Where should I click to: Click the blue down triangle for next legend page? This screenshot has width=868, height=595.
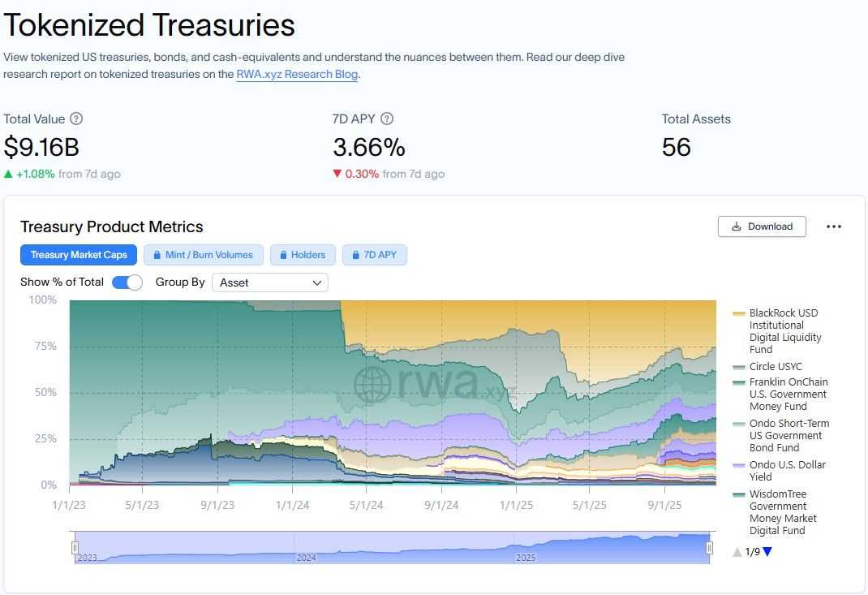pyautogui.click(x=767, y=551)
